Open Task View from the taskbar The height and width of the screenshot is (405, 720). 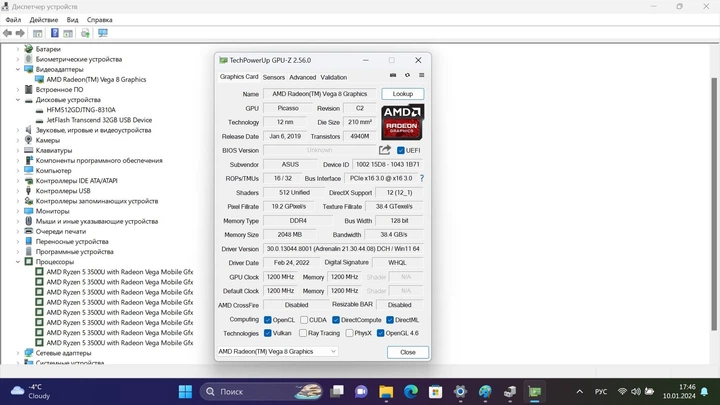click(x=337, y=392)
